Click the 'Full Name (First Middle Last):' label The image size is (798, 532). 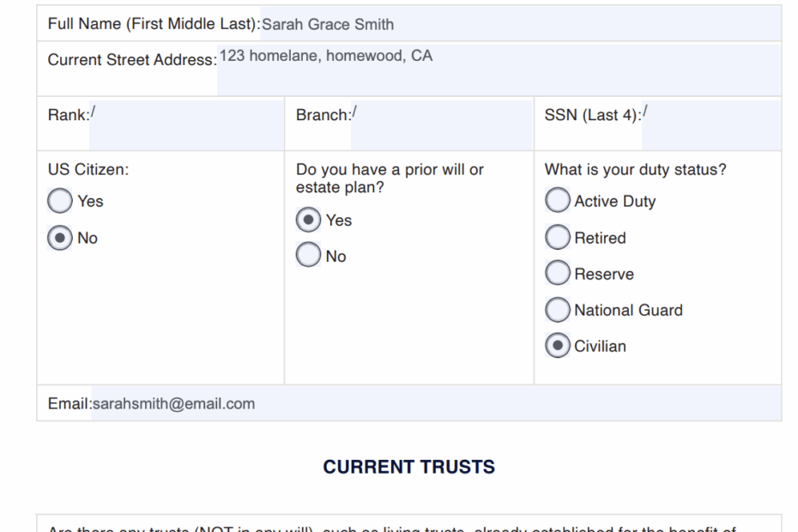[x=154, y=24]
